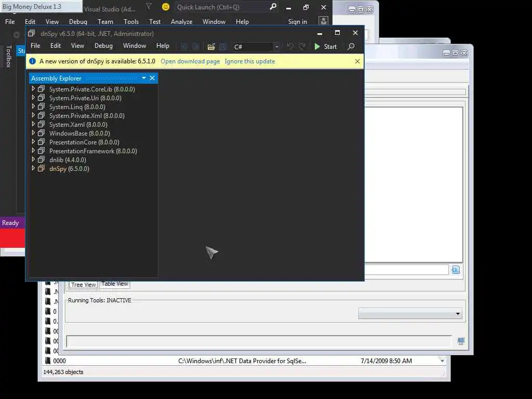Expand the PresentationFramework node
Image resolution: width=532 pixels, height=399 pixels.
point(33,150)
